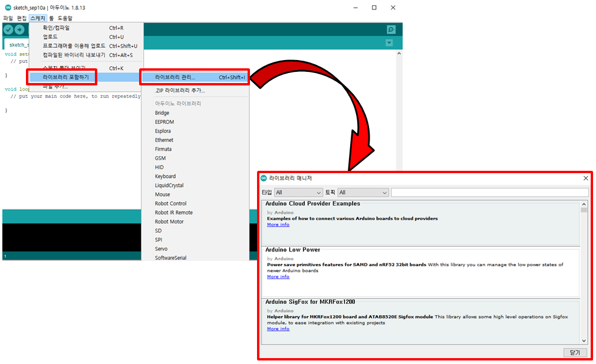The image size is (596, 364).
Task: Open the 스케치 menu
Action: 38,18
